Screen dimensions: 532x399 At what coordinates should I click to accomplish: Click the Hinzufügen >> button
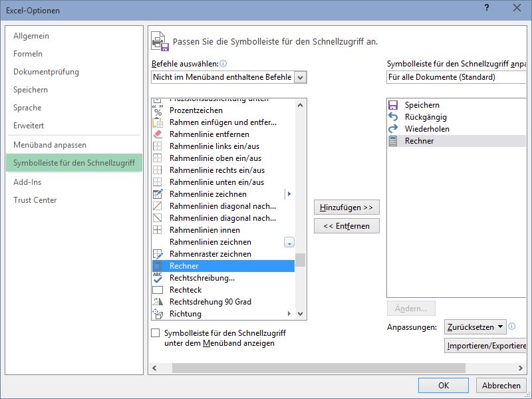[x=346, y=207]
